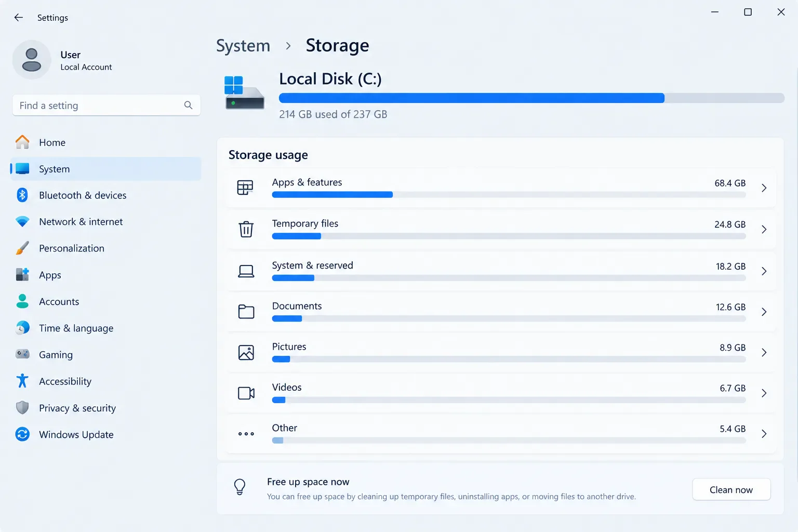Click the Accounts person icon
The height and width of the screenshot is (532, 798).
click(x=22, y=301)
